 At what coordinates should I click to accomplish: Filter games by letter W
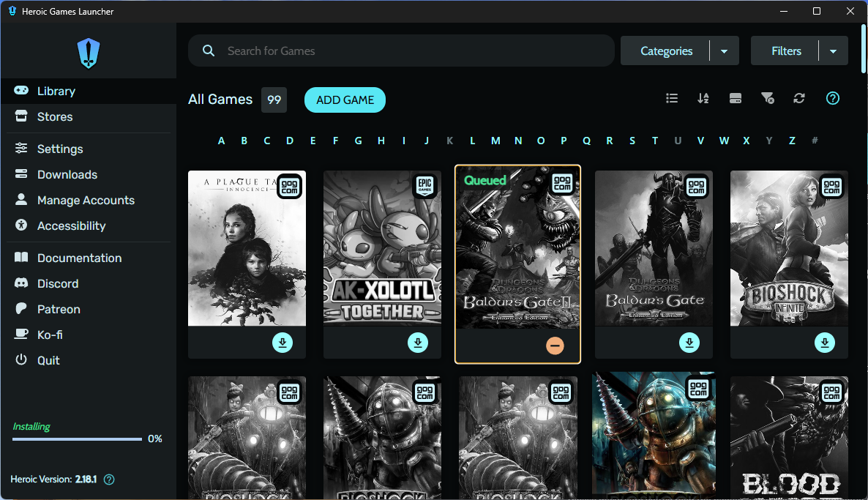tap(724, 141)
